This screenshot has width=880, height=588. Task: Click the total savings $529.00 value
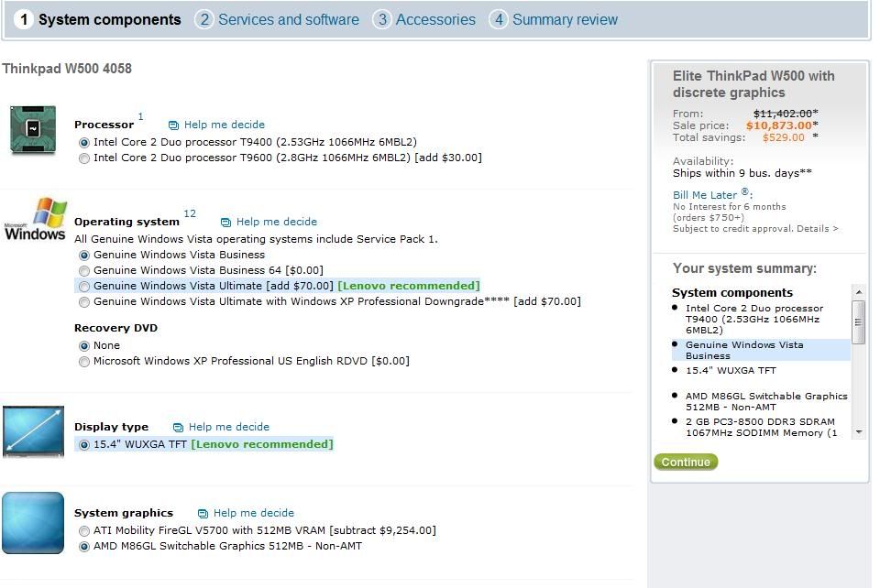click(x=783, y=138)
